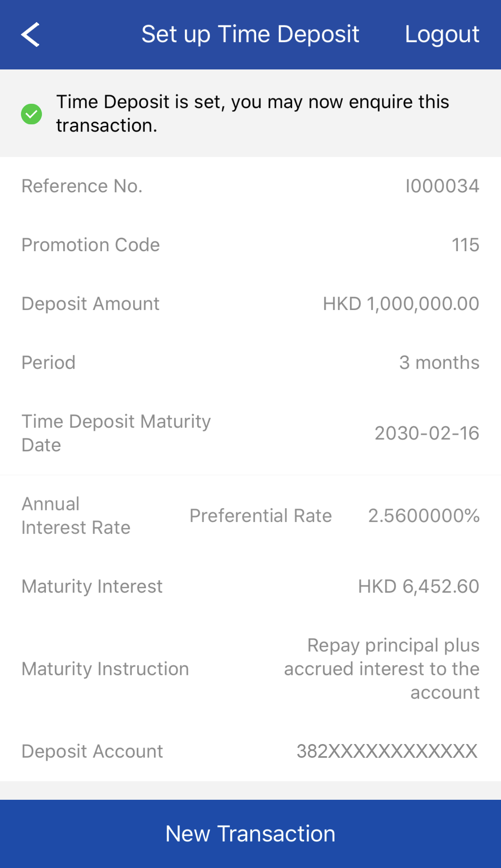501x868 pixels.
Task: Click the Period label
Action: click(x=48, y=363)
